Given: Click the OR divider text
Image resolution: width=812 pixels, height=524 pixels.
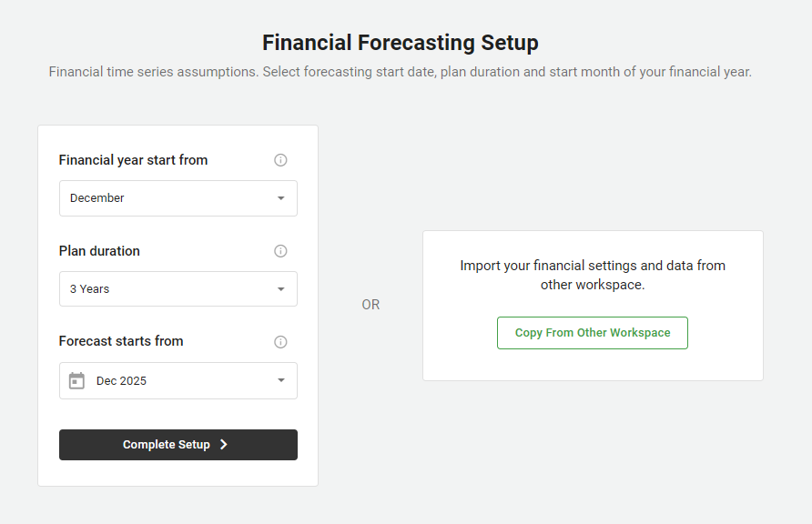Looking at the screenshot, I should click(370, 305).
